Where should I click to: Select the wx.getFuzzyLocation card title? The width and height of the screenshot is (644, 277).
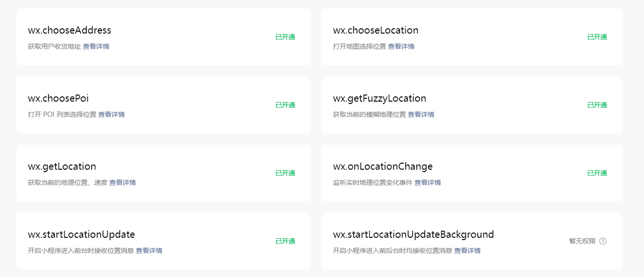tap(379, 98)
